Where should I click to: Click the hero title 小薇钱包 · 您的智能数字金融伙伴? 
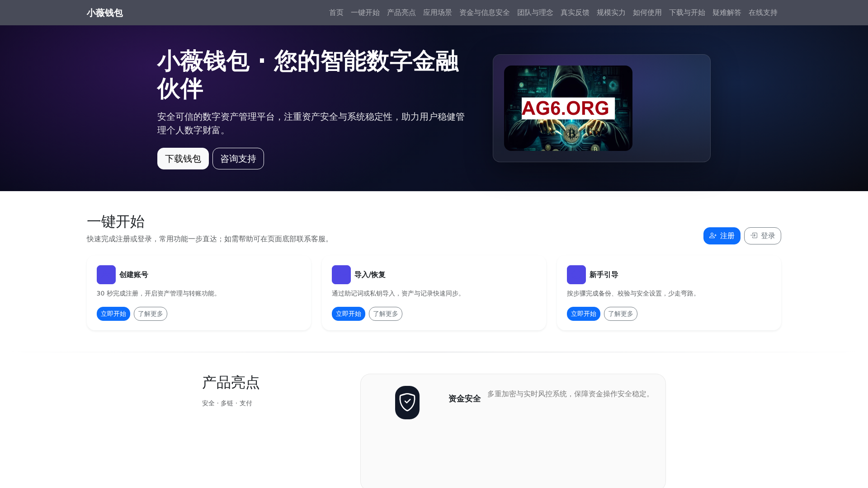(308, 75)
